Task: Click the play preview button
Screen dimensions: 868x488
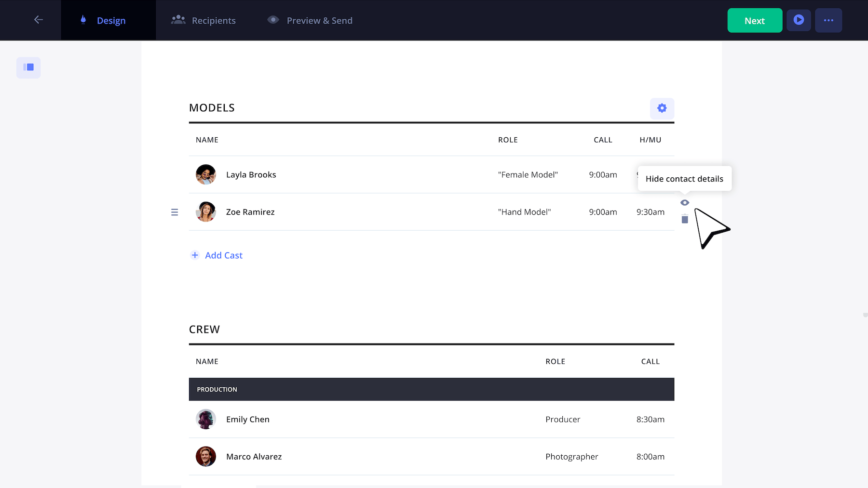Action: [x=799, y=20]
